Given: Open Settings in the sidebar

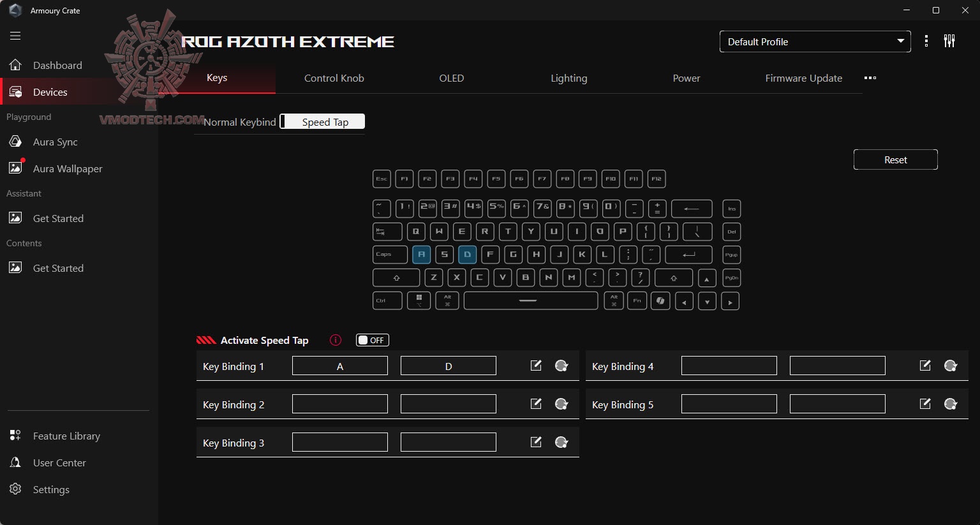Looking at the screenshot, I should (51, 489).
